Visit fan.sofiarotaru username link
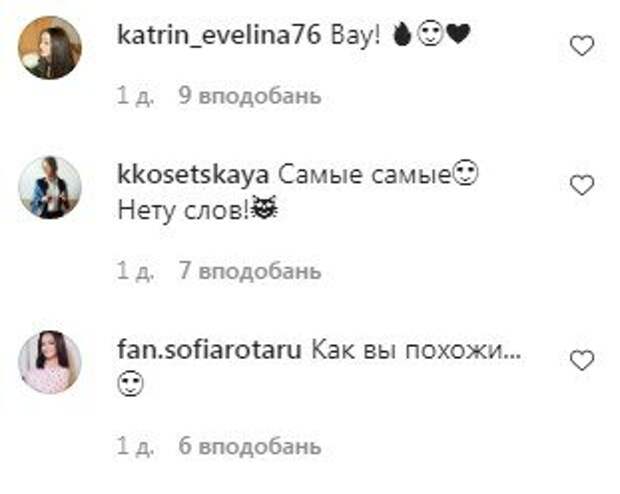Viewport: 620px width, 494px height. (x=210, y=350)
